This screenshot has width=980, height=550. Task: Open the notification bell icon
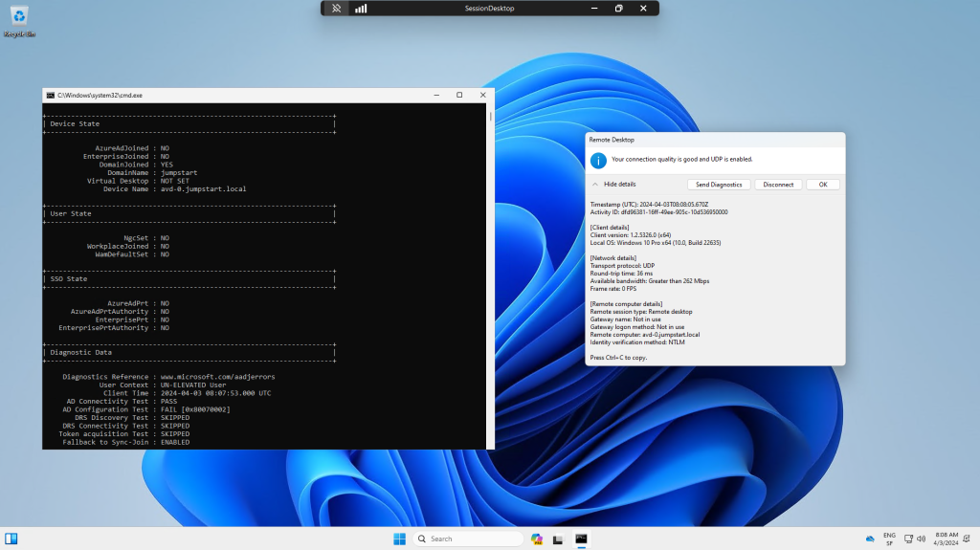[x=967, y=539]
